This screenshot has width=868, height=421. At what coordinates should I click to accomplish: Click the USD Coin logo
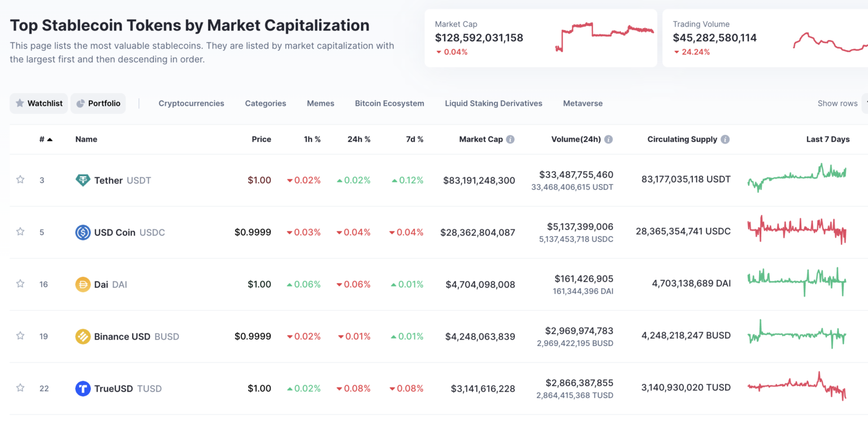pos(83,232)
